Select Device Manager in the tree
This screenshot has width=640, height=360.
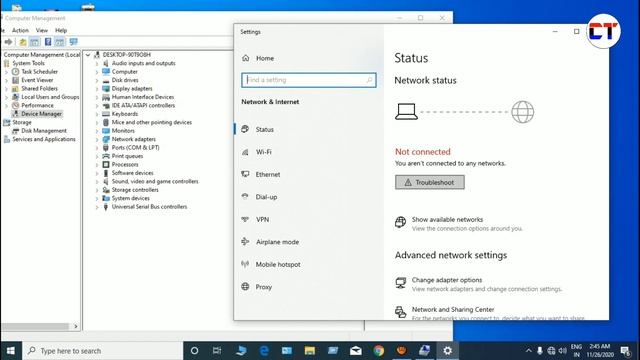41,114
